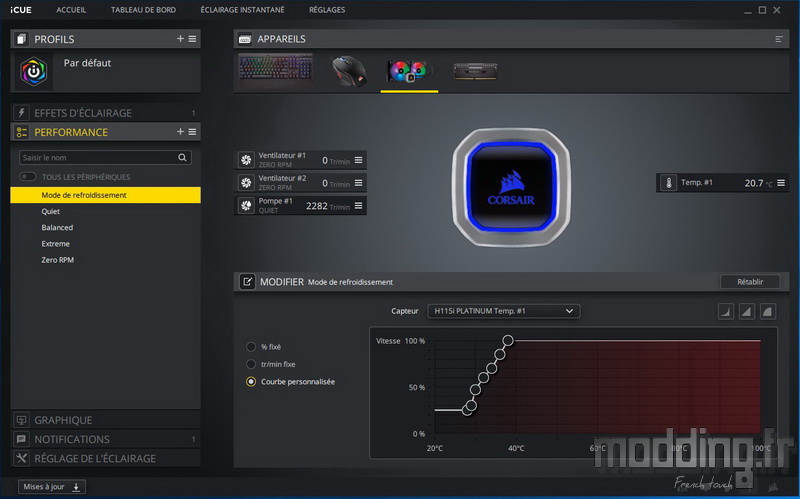Image resolution: width=800 pixels, height=499 pixels.
Task: Click the Profils panel header icon
Action: tap(21, 39)
